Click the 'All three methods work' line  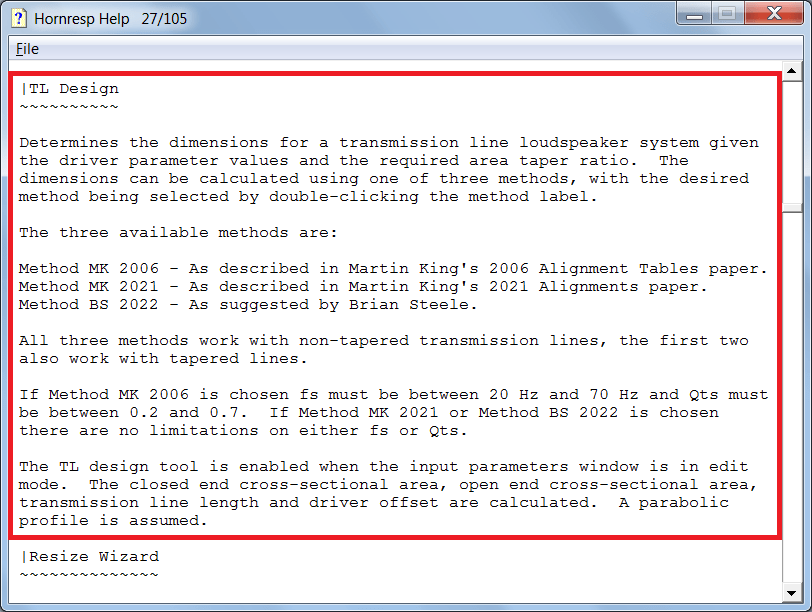coord(384,341)
